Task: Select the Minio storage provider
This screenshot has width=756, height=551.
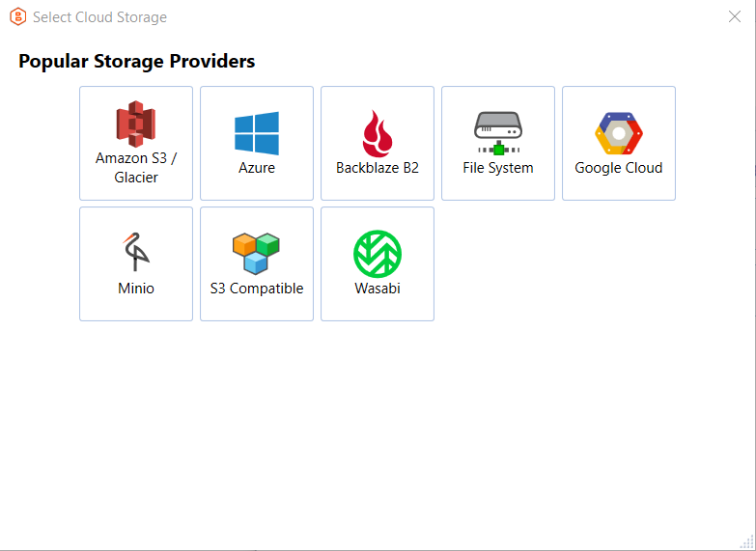Action: (x=136, y=263)
